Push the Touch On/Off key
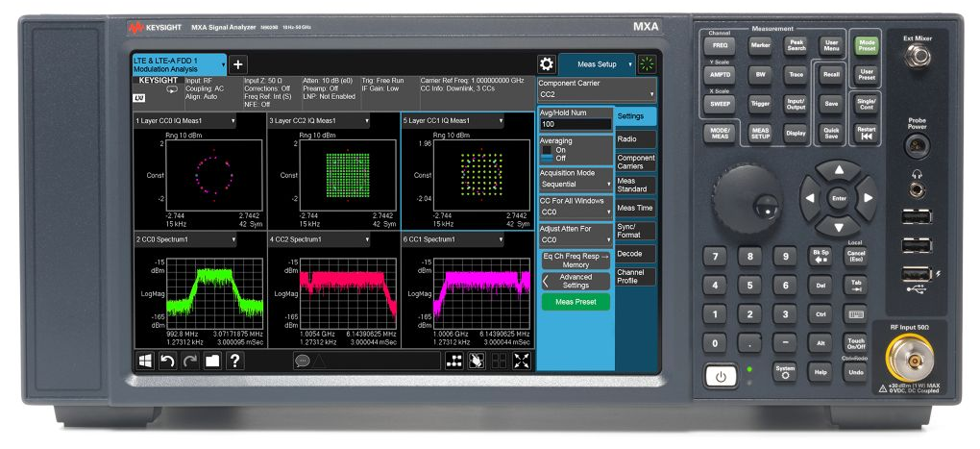This screenshot has height=449, width=980. pos(855,342)
